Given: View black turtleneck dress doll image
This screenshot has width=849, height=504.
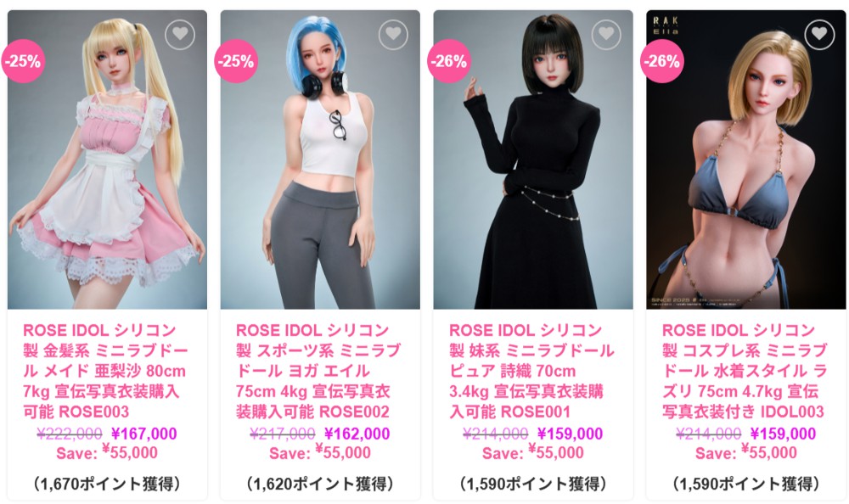Looking at the screenshot, I should pos(533,160).
